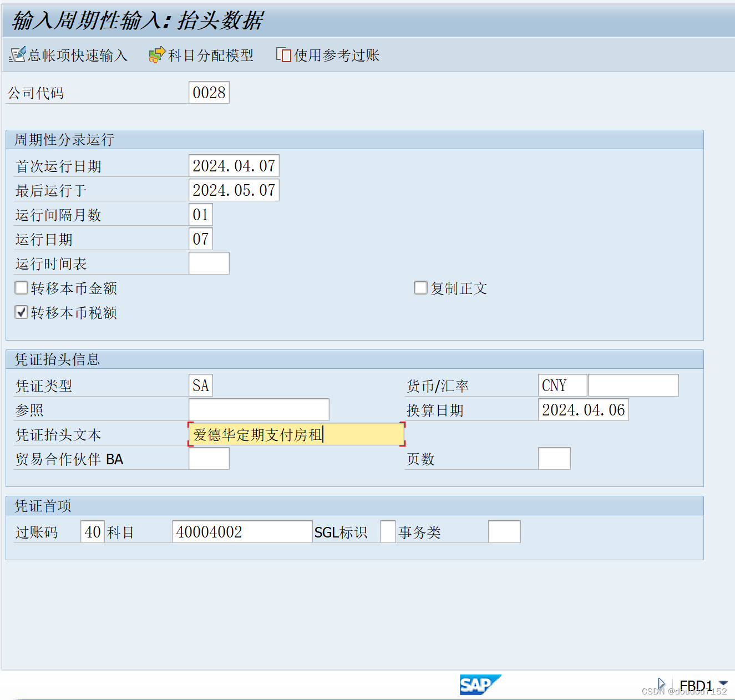Click the 使用参考过账 post with reference icon
Viewport: 735px width, 700px height.
pos(284,55)
